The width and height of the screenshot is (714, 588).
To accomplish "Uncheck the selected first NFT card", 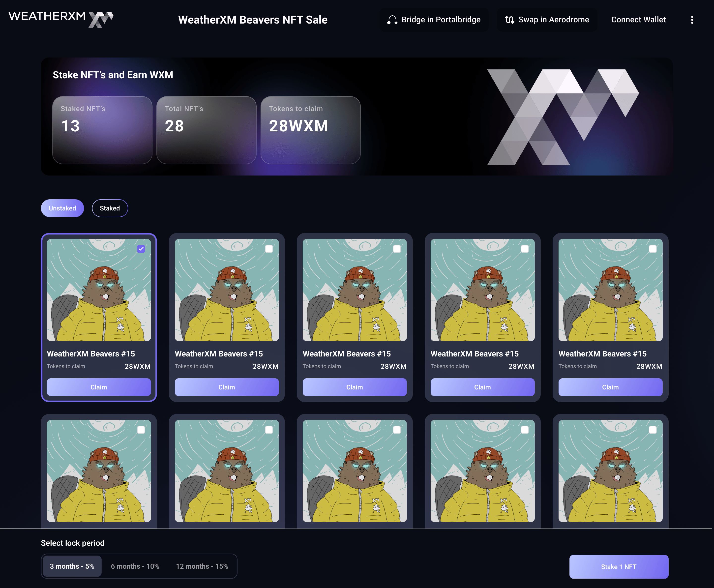I will click(x=141, y=249).
